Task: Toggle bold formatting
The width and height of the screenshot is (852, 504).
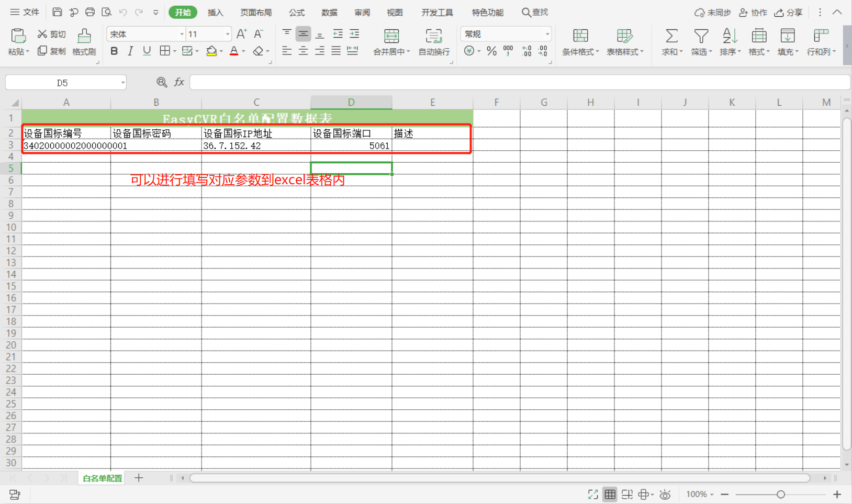Action: point(114,51)
